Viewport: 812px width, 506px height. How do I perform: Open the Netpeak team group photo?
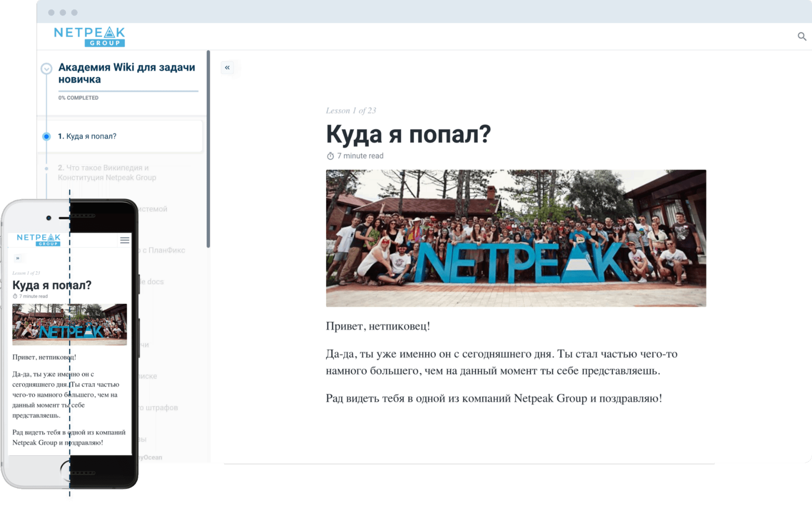tap(516, 238)
